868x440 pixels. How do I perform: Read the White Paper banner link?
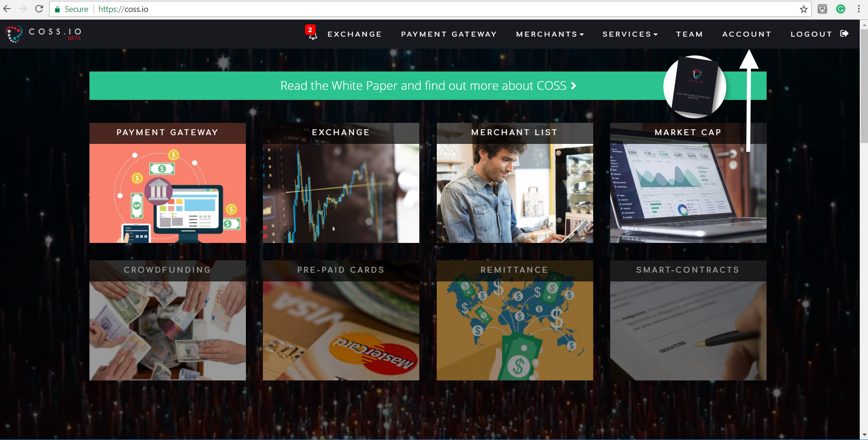click(x=428, y=86)
